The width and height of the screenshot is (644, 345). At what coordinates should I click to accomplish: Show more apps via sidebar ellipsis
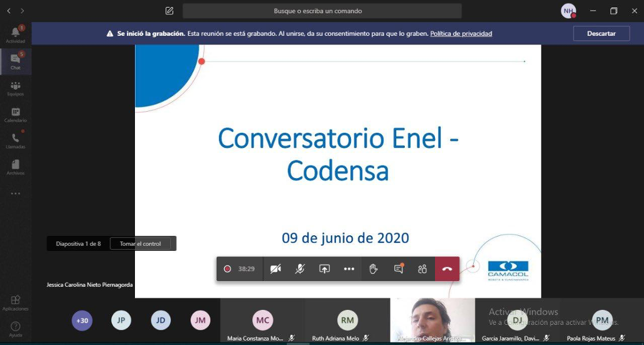[16, 194]
